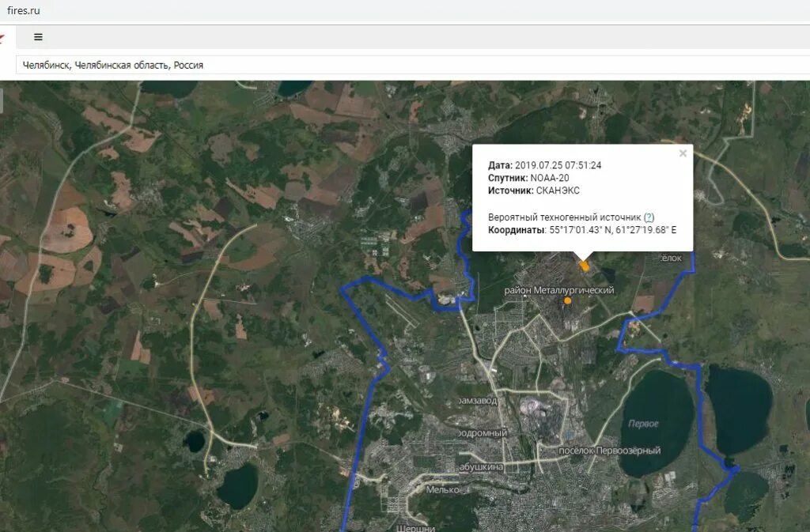Screen dimensions: 810x532
Task: Click the Источник СКАНЭКС line
Action: pos(534,191)
